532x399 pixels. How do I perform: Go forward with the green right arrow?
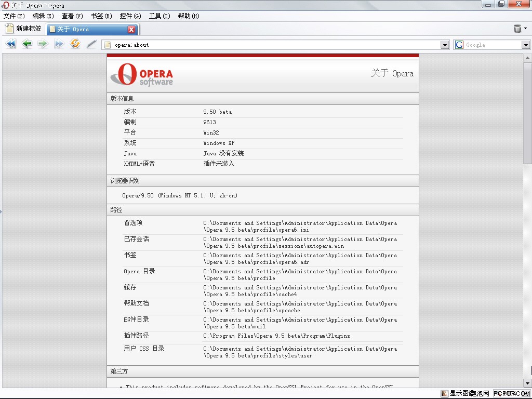click(x=43, y=44)
